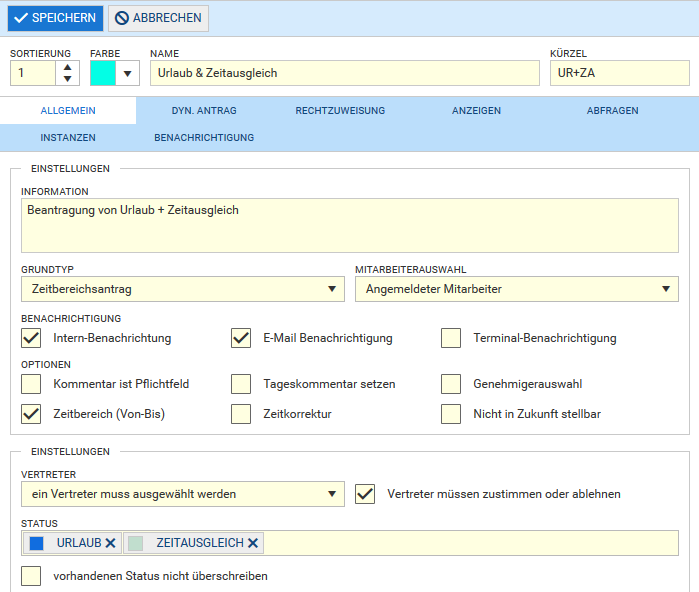Switch to the Anzeigen tab

(x=476, y=111)
